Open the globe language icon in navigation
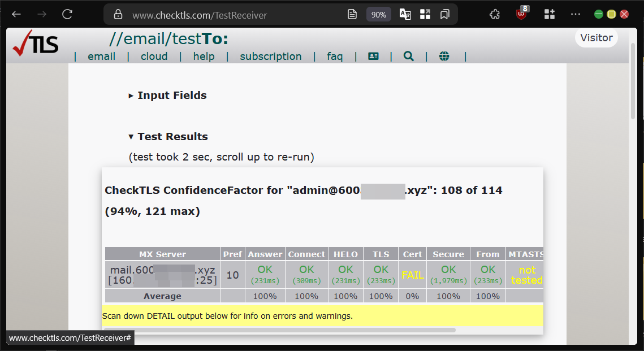Screen dimensions: 644x351 [444, 56]
